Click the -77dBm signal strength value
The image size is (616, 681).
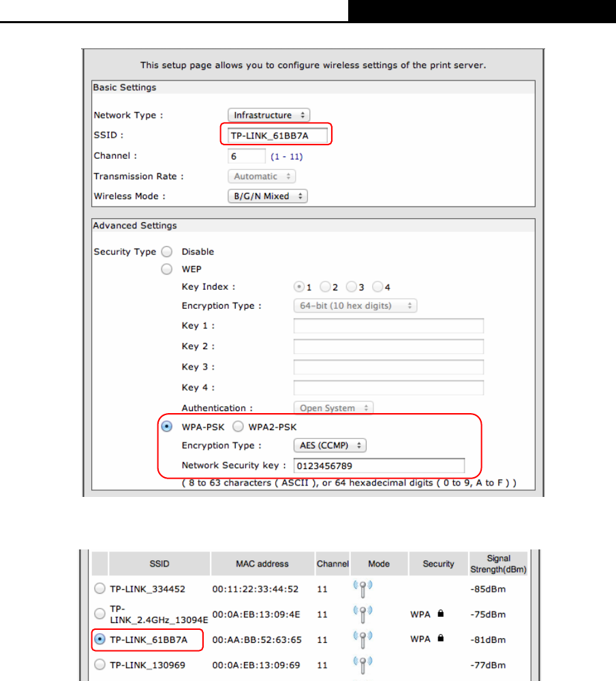488,665
